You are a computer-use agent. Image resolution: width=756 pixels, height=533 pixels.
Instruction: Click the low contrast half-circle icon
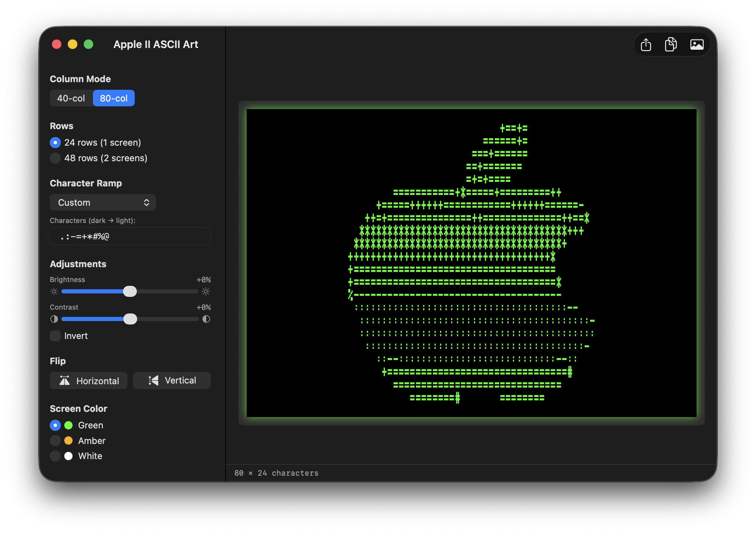point(54,319)
